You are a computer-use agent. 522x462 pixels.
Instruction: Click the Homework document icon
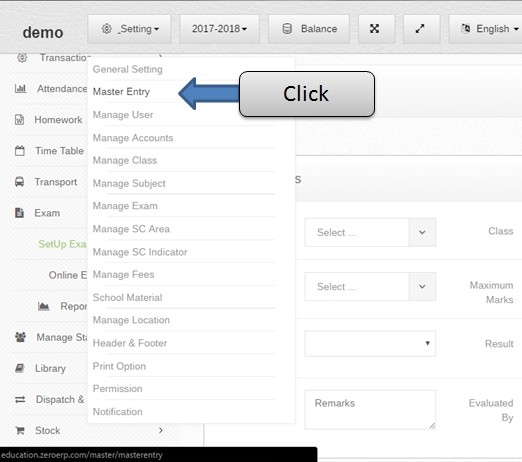pos(20,119)
